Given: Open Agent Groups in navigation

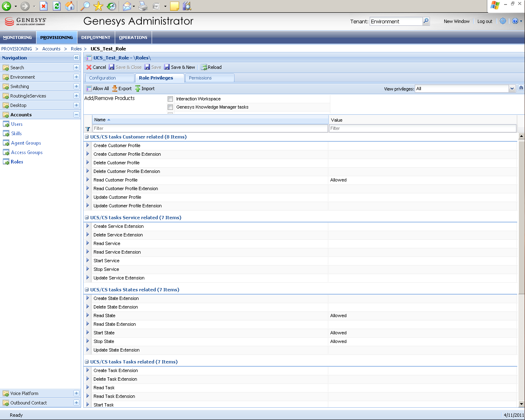Looking at the screenshot, I should click(x=26, y=143).
